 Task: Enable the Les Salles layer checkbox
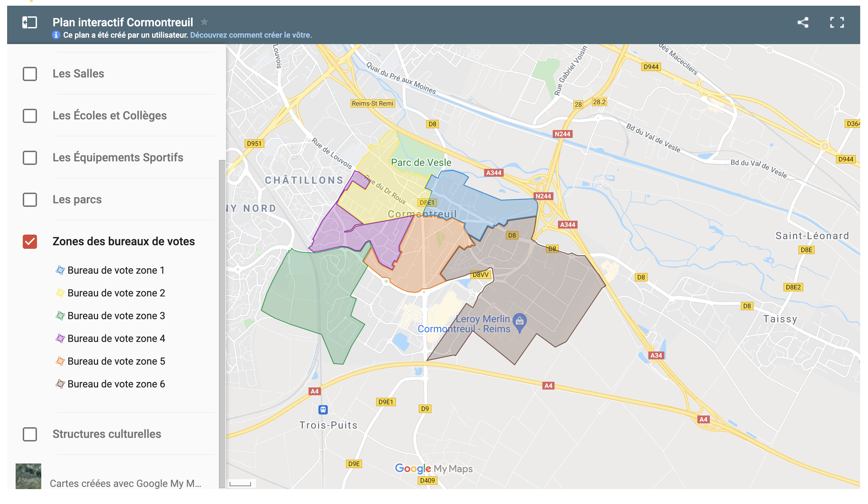[x=30, y=74]
